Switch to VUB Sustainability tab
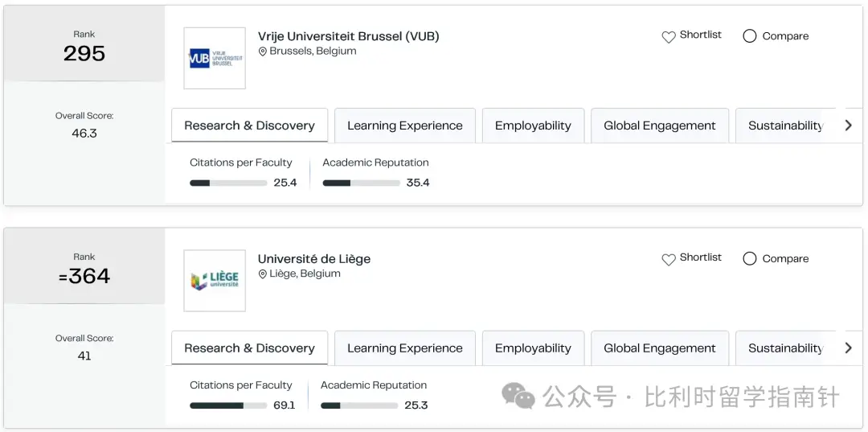 tap(785, 125)
